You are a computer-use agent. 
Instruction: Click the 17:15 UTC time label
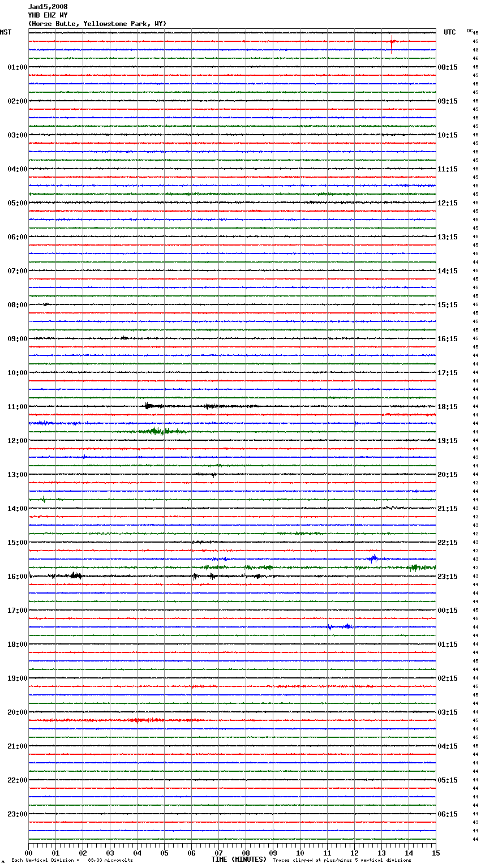pos(448,373)
